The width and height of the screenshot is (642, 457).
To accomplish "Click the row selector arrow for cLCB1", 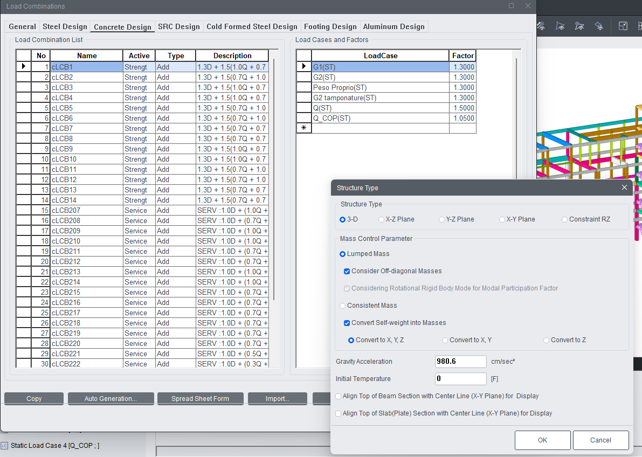I will (x=24, y=66).
